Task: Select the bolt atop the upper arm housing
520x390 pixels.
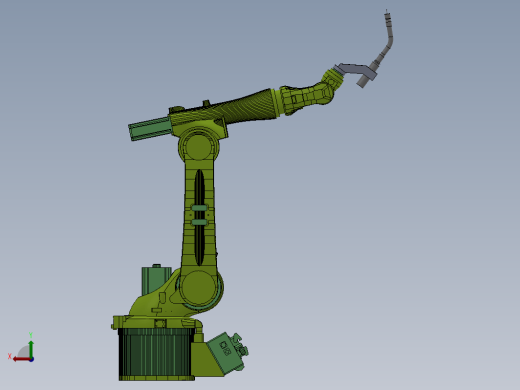Action: click(x=206, y=102)
